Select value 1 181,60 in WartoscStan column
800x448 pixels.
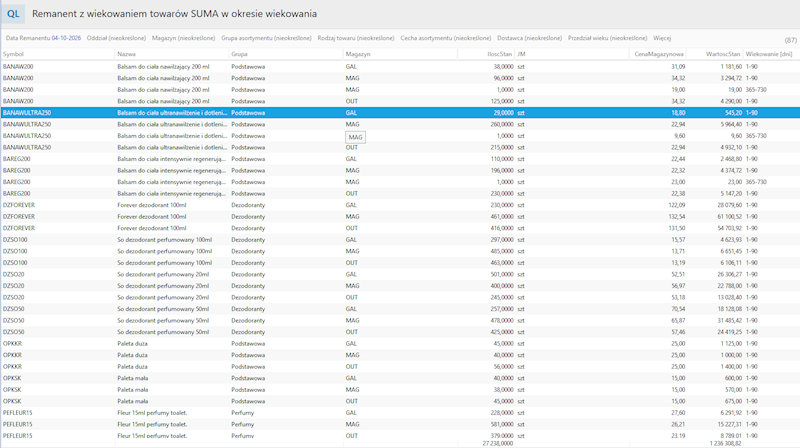click(x=731, y=67)
